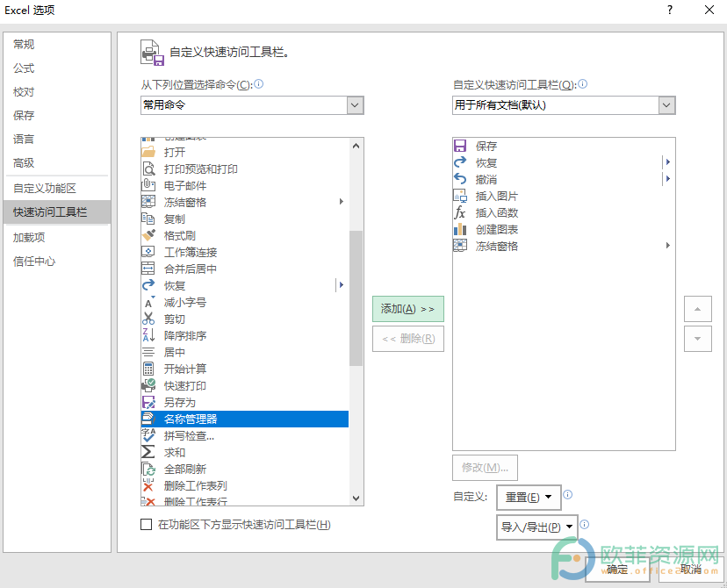The height and width of the screenshot is (588, 727).
Task: Click the 修改(M)... button
Action: click(x=485, y=468)
